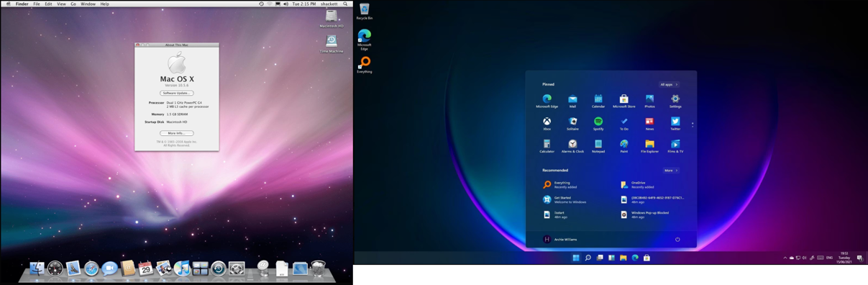The width and height of the screenshot is (868, 285).
Task: Open Alarms & Clock from pinned apps
Action: [572, 146]
